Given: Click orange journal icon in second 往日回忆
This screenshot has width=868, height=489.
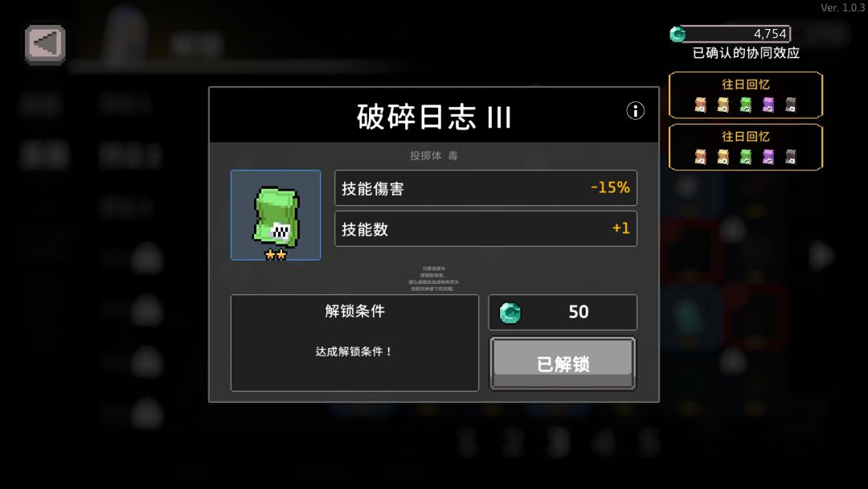Looking at the screenshot, I should pos(700,157).
